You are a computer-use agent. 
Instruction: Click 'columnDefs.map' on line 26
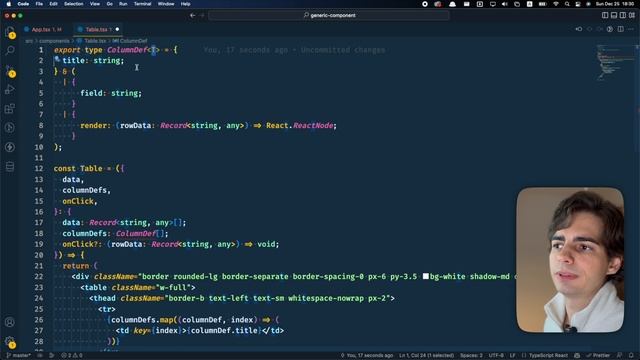(x=142, y=320)
